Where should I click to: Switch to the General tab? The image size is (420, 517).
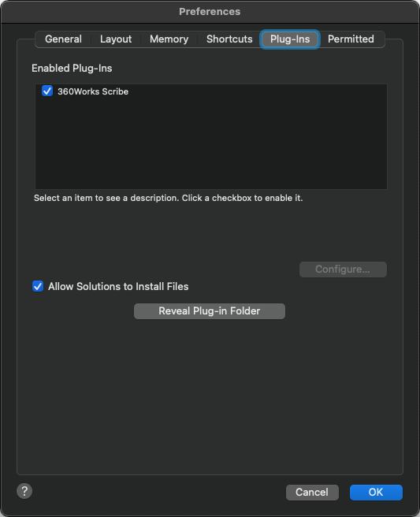click(63, 39)
